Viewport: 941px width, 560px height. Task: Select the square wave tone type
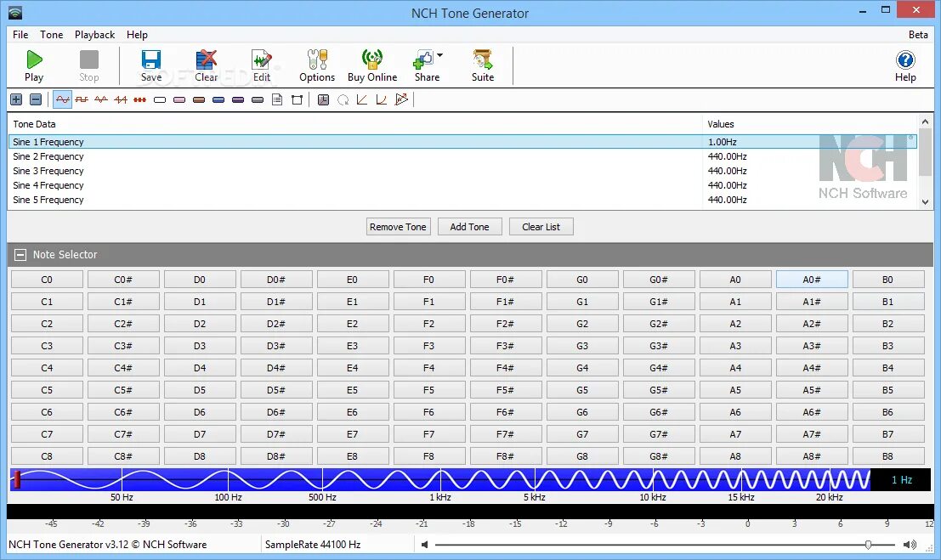pyautogui.click(x=82, y=99)
